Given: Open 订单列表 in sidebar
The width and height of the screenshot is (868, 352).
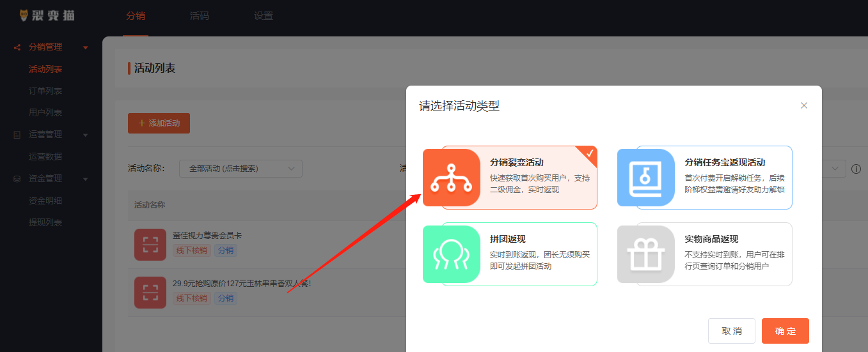Looking at the screenshot, I should (45, 91).
